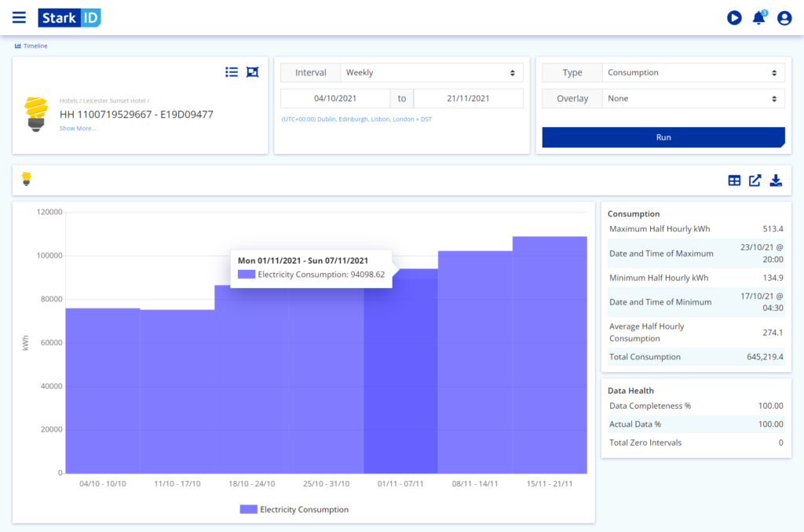
Task: Click the export external link icon
Action: [x=755, y=180]
